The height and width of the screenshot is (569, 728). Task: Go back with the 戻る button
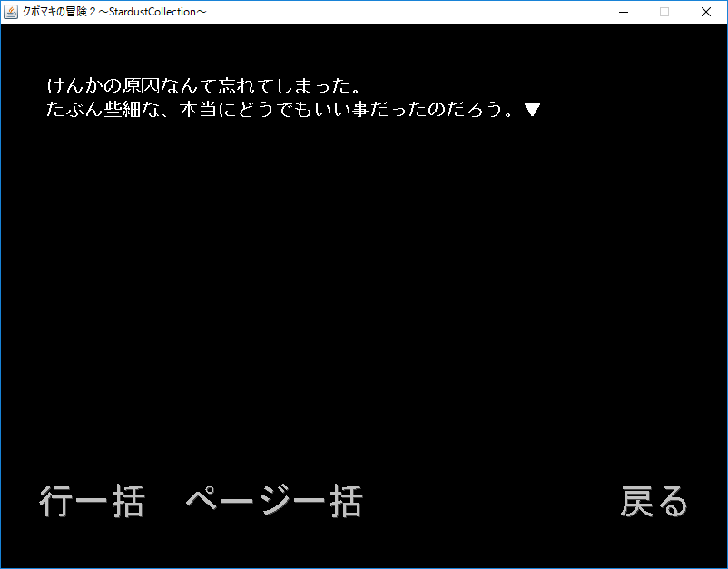coord(654,501)
